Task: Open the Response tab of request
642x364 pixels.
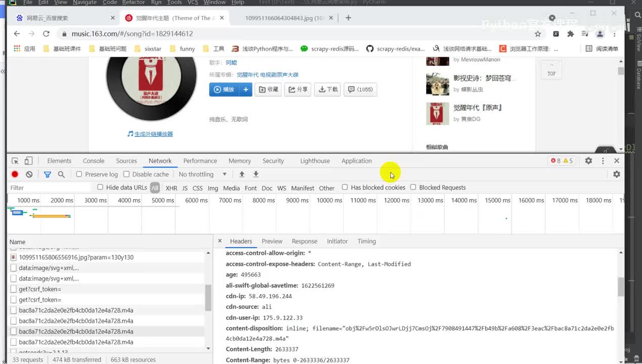Action: (304, 241)
